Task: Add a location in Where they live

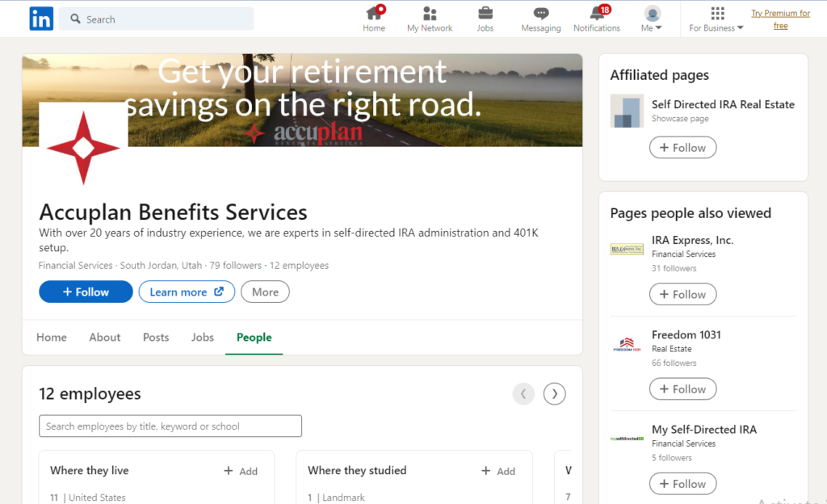Action: [241, 471]
